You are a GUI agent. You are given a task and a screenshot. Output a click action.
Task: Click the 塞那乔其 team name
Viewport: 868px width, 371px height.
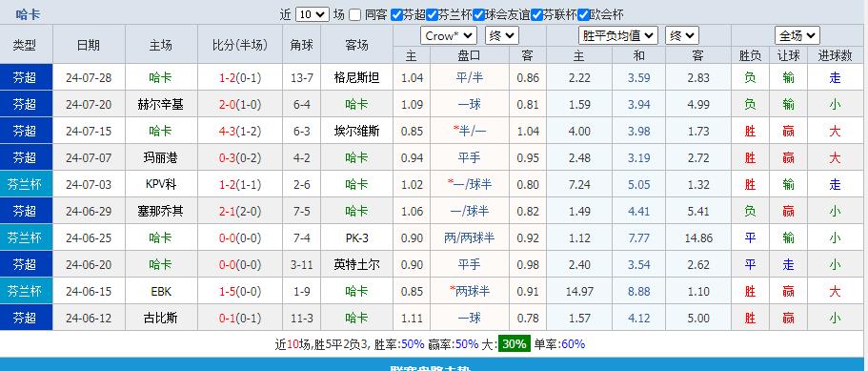coord(160,211)
